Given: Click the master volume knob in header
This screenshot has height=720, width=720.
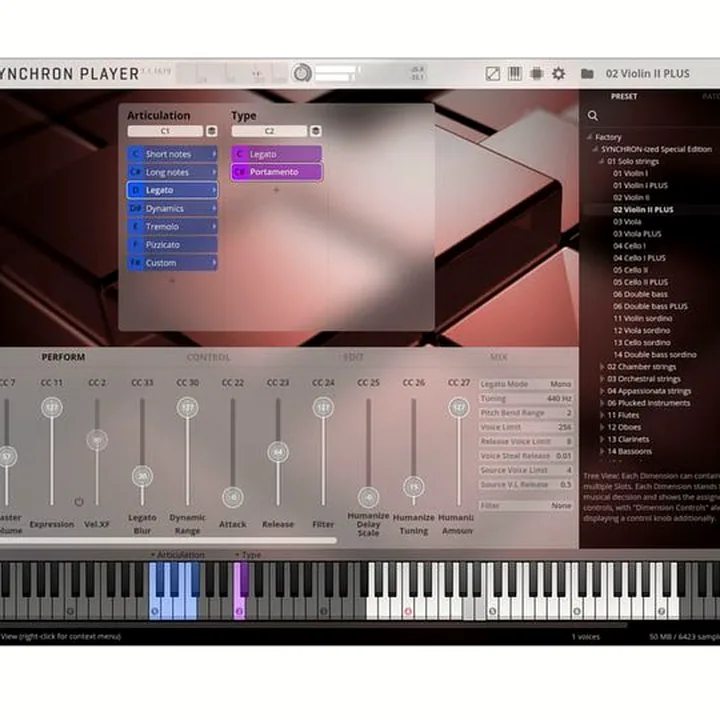Looking at the screenshot, I should [302, 73].
